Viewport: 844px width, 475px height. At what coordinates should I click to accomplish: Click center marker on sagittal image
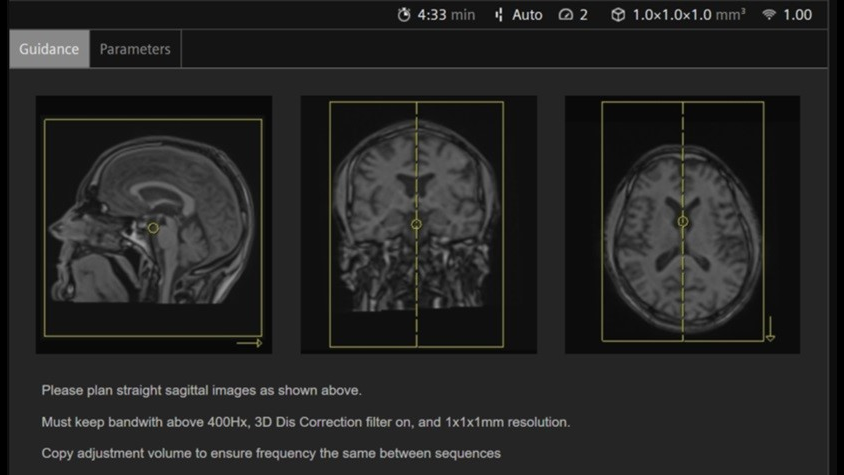tap(153, 228)
